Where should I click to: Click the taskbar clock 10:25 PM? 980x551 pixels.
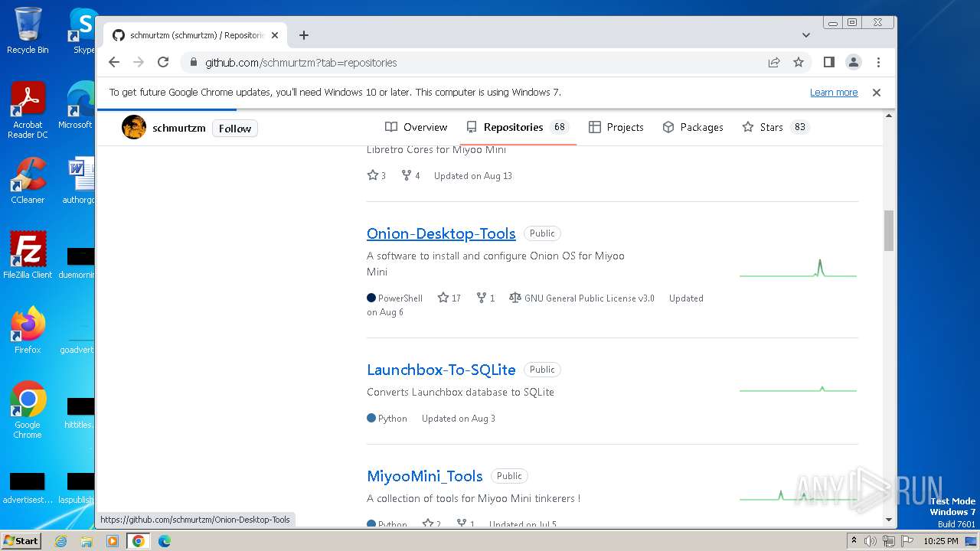(941, 541)
